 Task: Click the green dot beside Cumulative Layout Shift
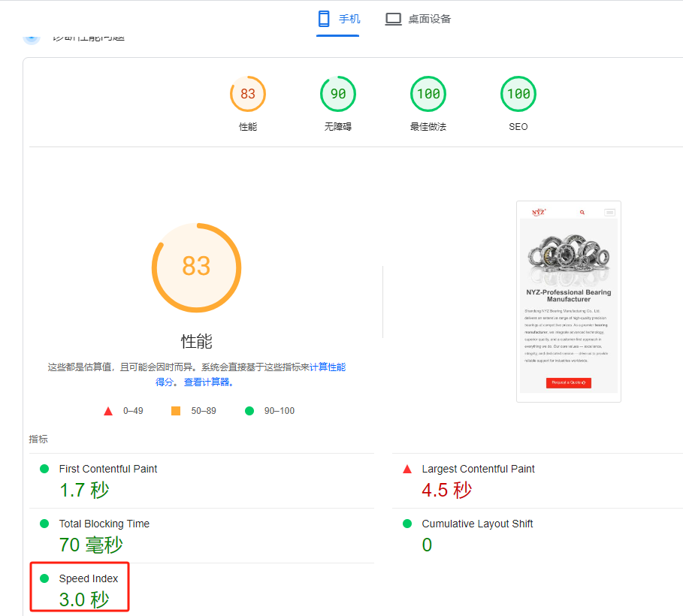pyautogui.click(x=407, y=524)
